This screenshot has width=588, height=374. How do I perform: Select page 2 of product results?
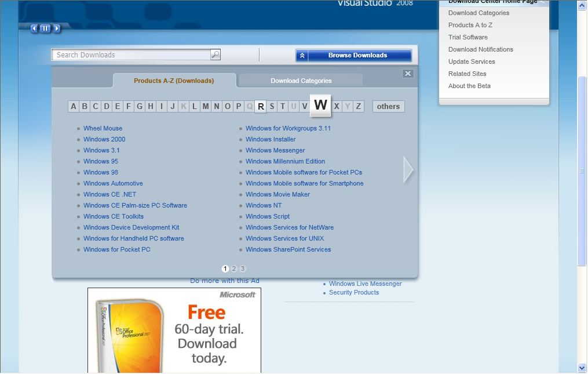pyautogui.click(x=234, y=268)
